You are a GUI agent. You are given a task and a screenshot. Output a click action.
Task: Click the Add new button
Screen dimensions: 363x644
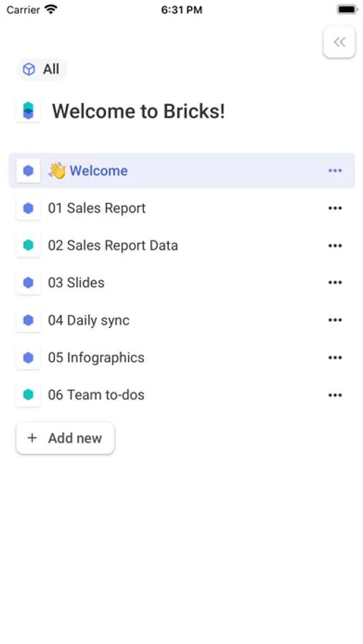tap(65, 438)
